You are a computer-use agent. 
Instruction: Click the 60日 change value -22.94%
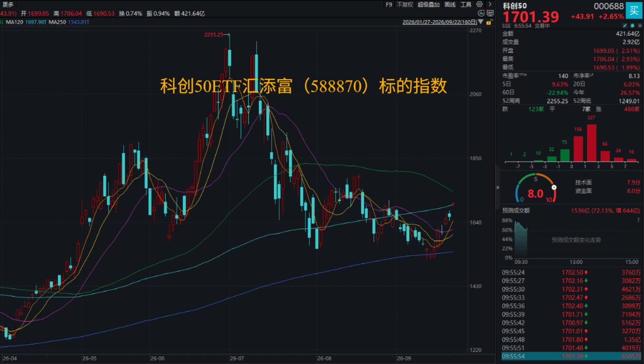(x=557, y=93)
